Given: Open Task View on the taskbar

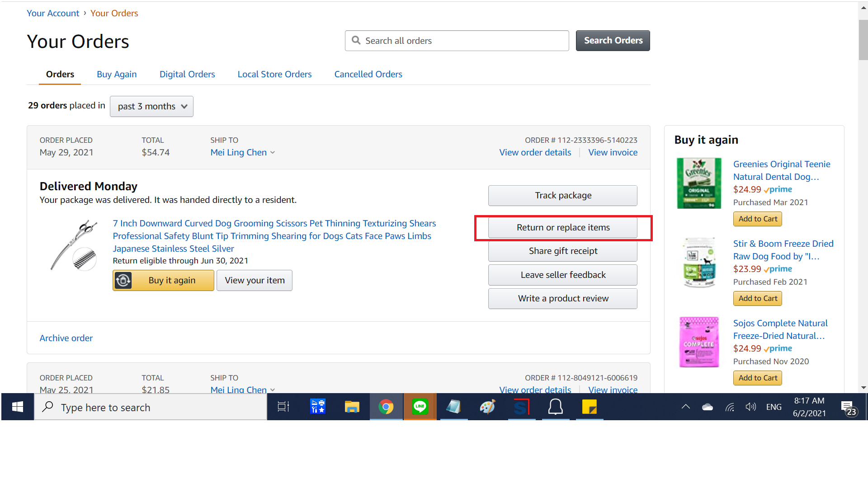Looking at the screenshot, I should pos(283,407).
